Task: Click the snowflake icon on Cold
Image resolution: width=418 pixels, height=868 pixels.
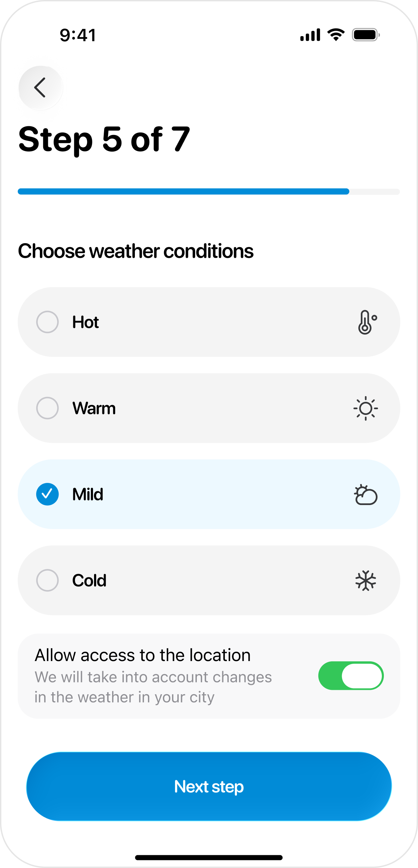Action: (x=365, y=580)
